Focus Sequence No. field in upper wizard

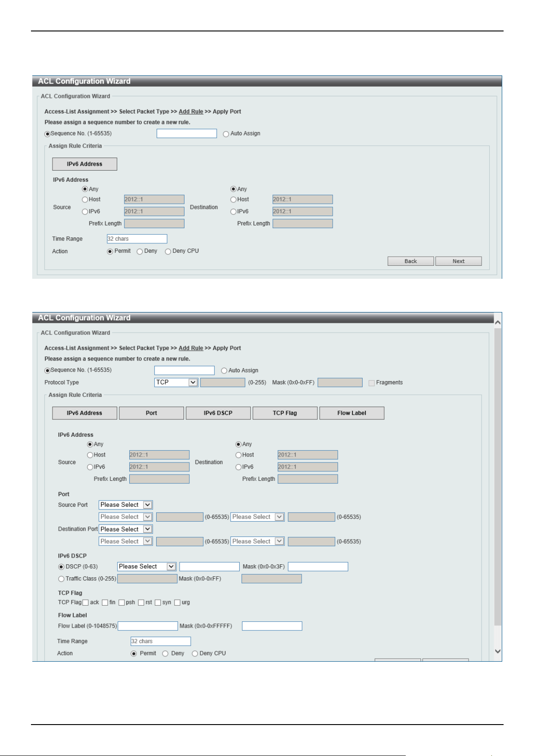(187, 134)
